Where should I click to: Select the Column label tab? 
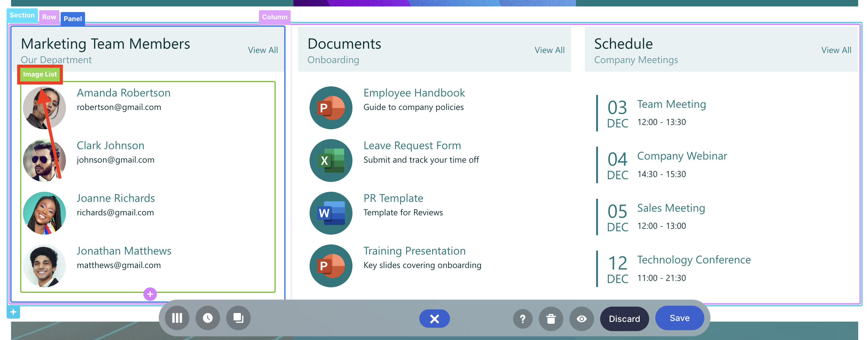(x=274, y=17)
